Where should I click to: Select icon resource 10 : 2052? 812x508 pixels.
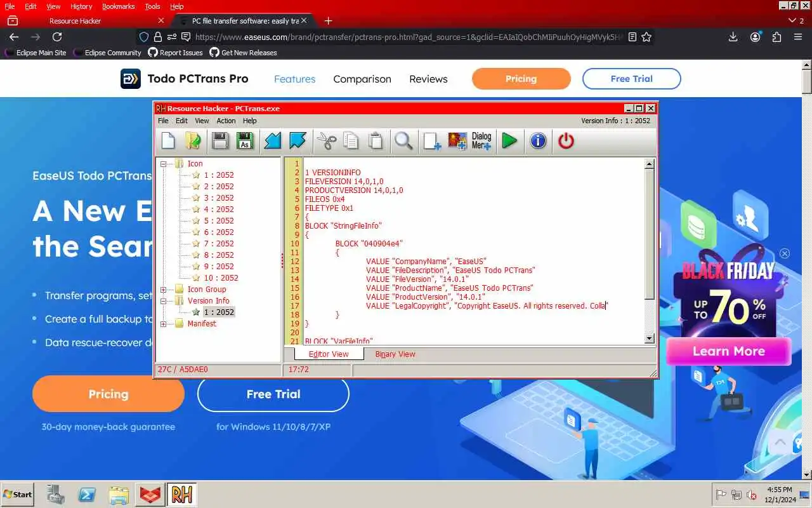point(221,278)
